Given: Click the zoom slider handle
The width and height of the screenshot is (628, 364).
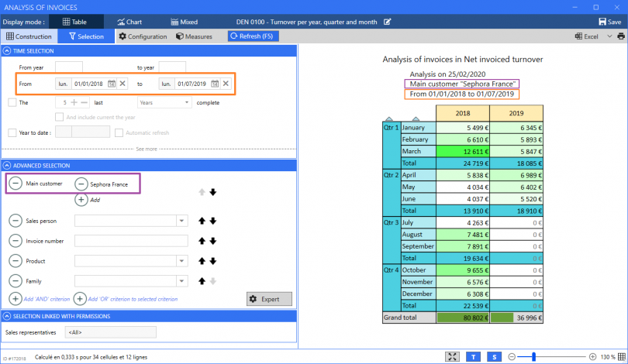Looking at the screenshot, I should point(533,357).
